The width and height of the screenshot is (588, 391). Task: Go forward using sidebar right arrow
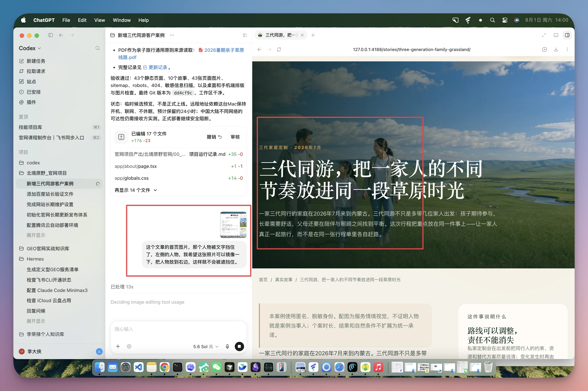point(72,35)
